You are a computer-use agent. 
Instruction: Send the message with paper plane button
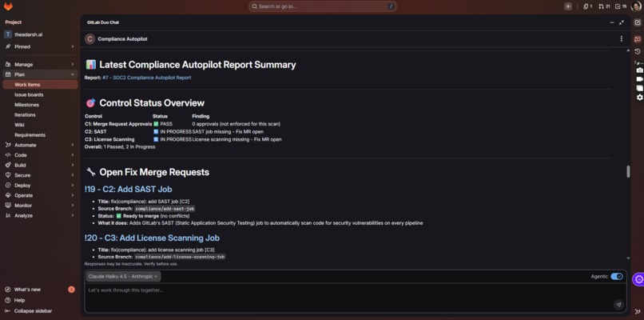pyautogui.click(x=618, y=304)
